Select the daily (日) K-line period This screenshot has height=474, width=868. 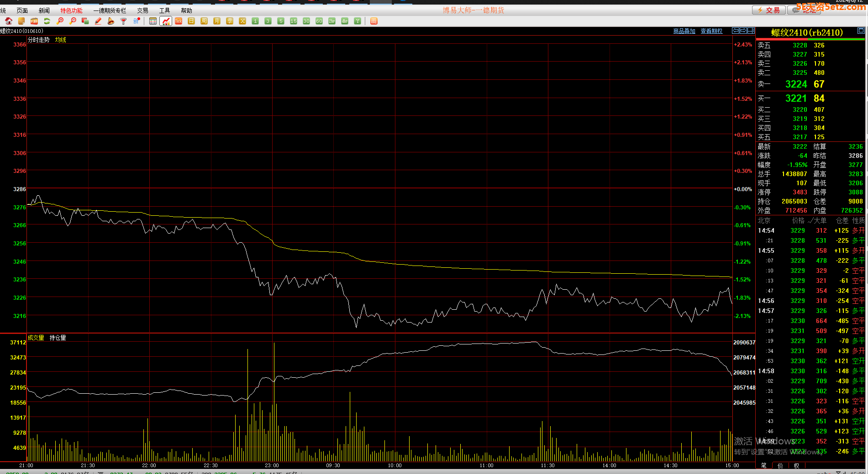191,21
